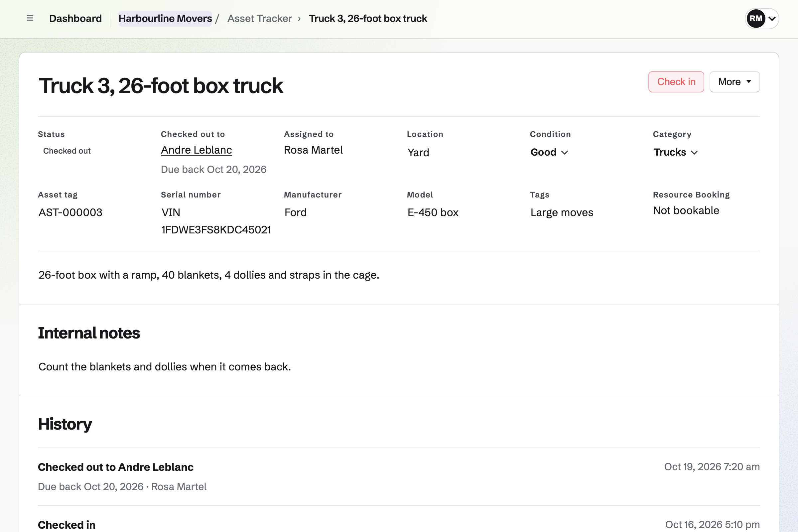Click the Check in button
The height and width of the screenshot is (532, 798).
coord(676,82)
